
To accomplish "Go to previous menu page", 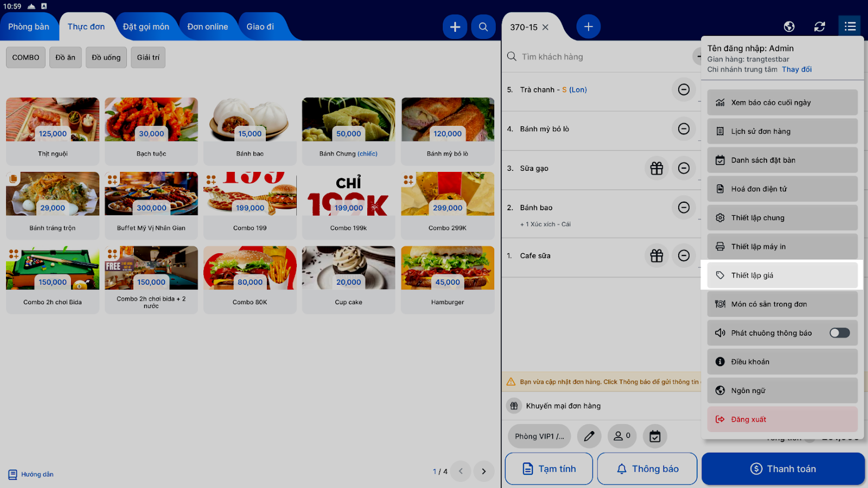I will point(461,471).
